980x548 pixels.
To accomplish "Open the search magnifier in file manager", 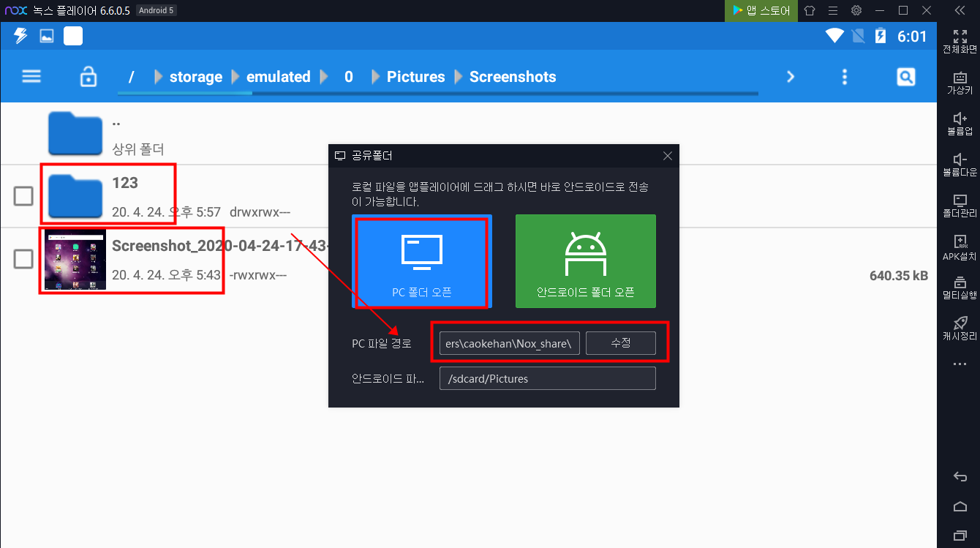I will pos(905,77).
